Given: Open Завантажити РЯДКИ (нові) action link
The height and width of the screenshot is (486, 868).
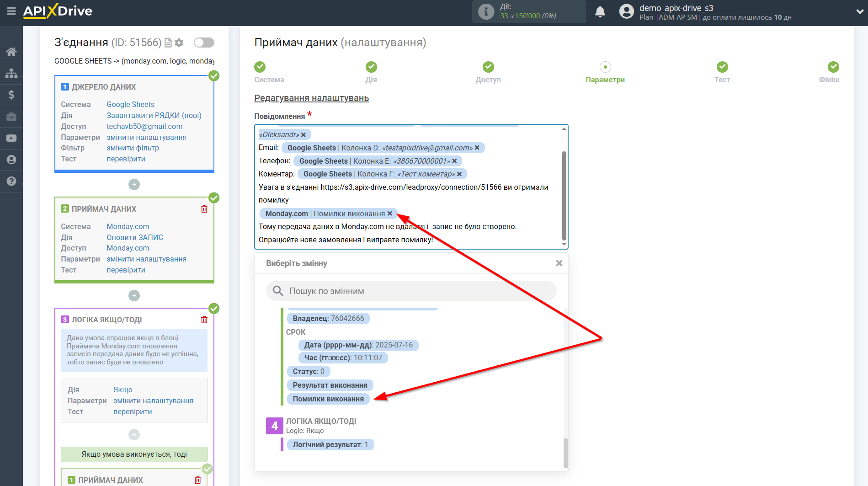Looking at the screenshot, I should 154,116.
